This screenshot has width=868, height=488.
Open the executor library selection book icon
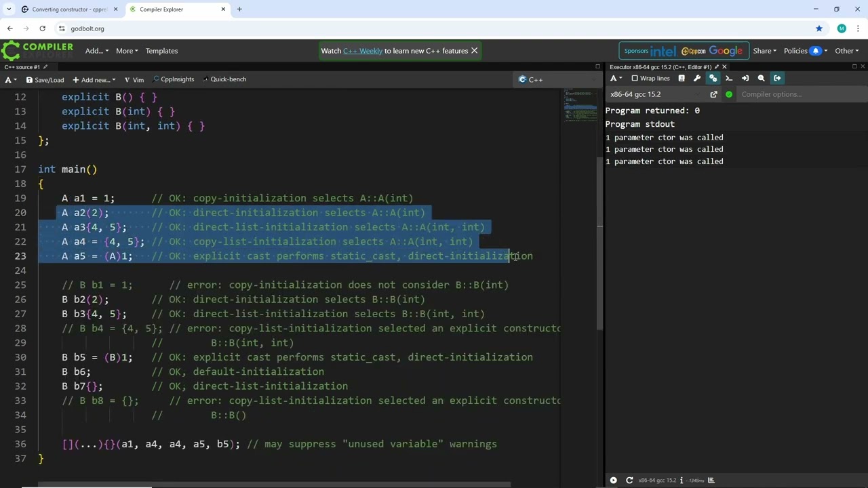pyautogui.click(x=682, y=79)
